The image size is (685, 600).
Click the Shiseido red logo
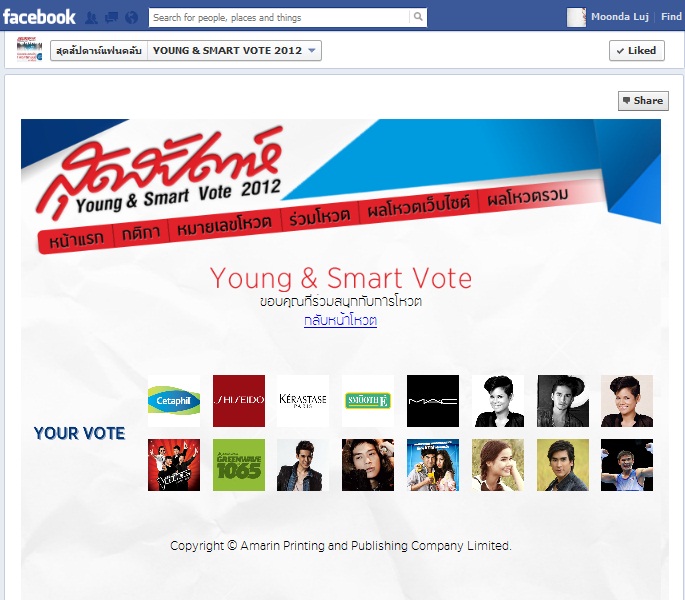click(239, 401)
